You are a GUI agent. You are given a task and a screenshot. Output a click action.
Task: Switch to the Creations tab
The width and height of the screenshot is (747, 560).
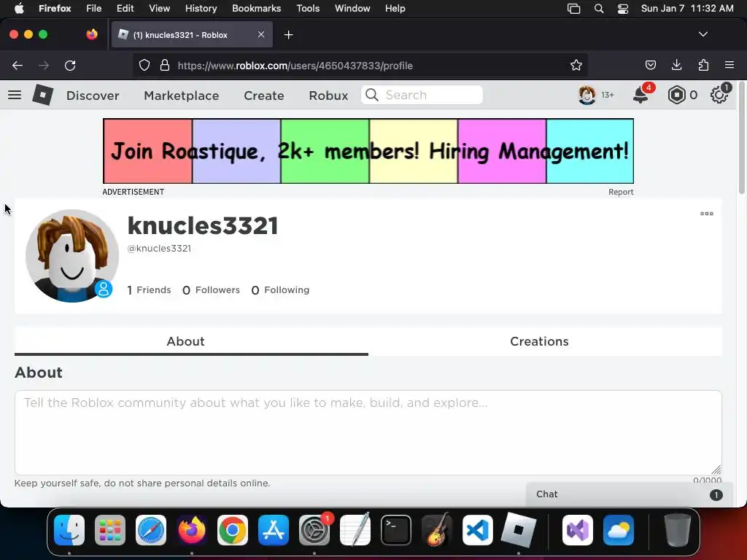pos(539,341)
